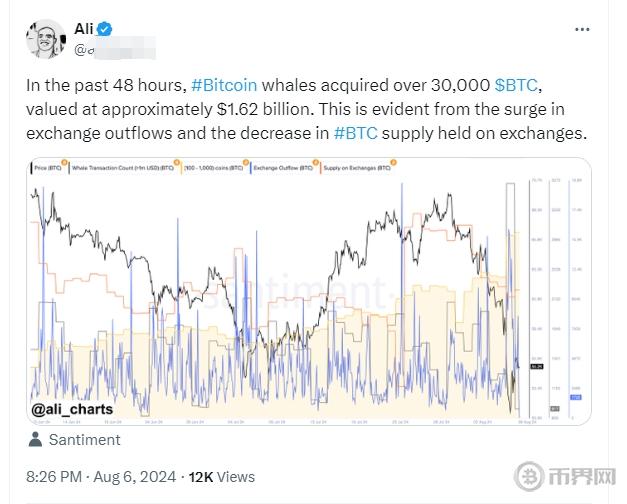The height and width of the screenshot is (504, 627).
Task: Open the #Bitcoin hashtag link
Action: [x=224, y=86]
